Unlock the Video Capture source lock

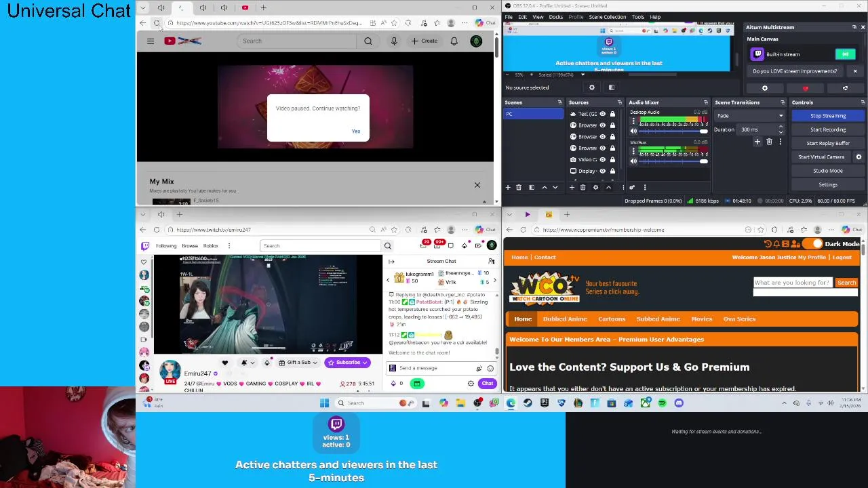coord(612,160)
